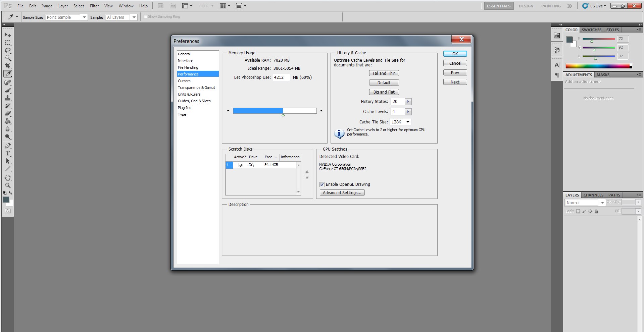Cancel the Preferences dialog

[x=455, y=63]
